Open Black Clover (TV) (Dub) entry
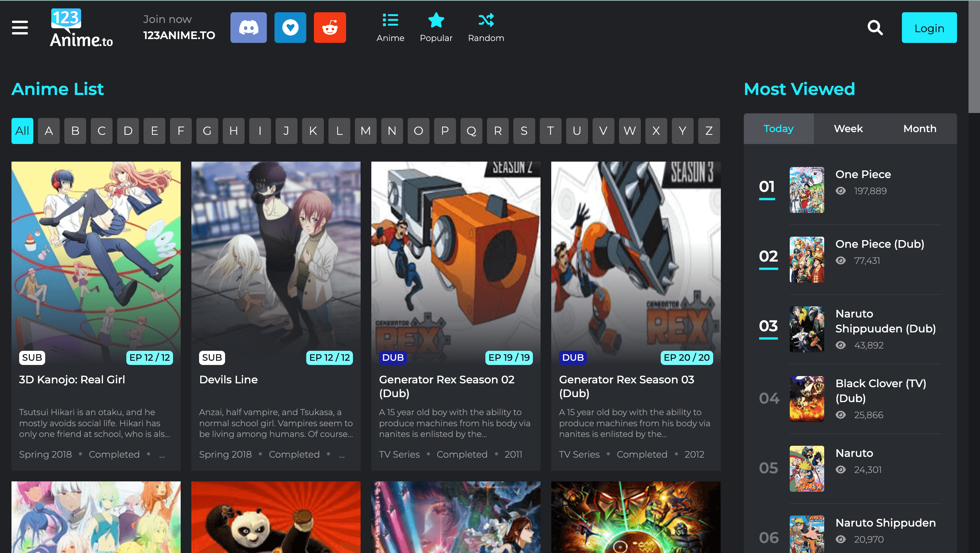 [881, 391]
